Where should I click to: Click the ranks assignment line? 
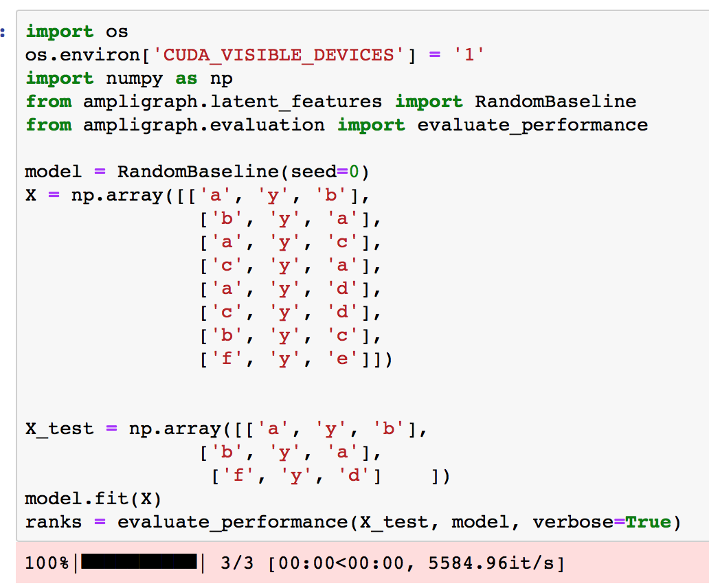click(275, 521)
